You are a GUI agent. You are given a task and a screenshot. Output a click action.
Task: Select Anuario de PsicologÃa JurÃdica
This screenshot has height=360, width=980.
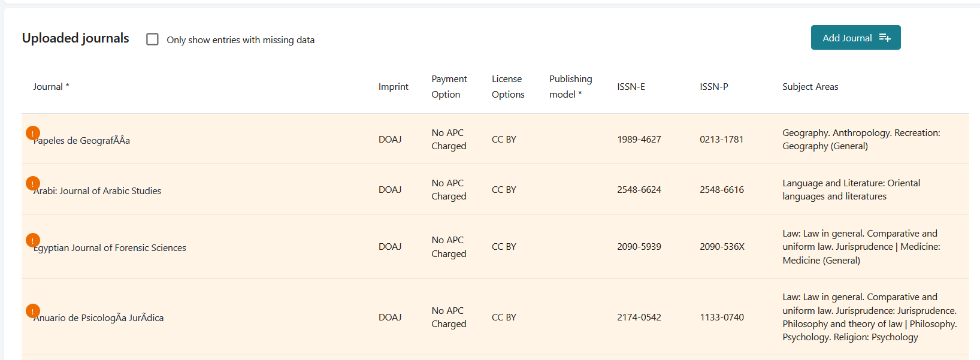(x=98, y=318)
